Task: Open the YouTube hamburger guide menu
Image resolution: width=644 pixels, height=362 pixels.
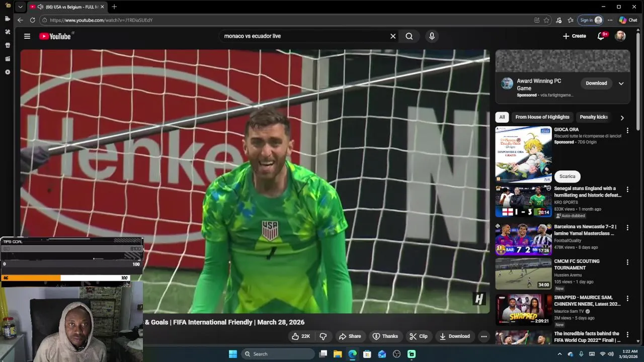Action: coord(27,36)
